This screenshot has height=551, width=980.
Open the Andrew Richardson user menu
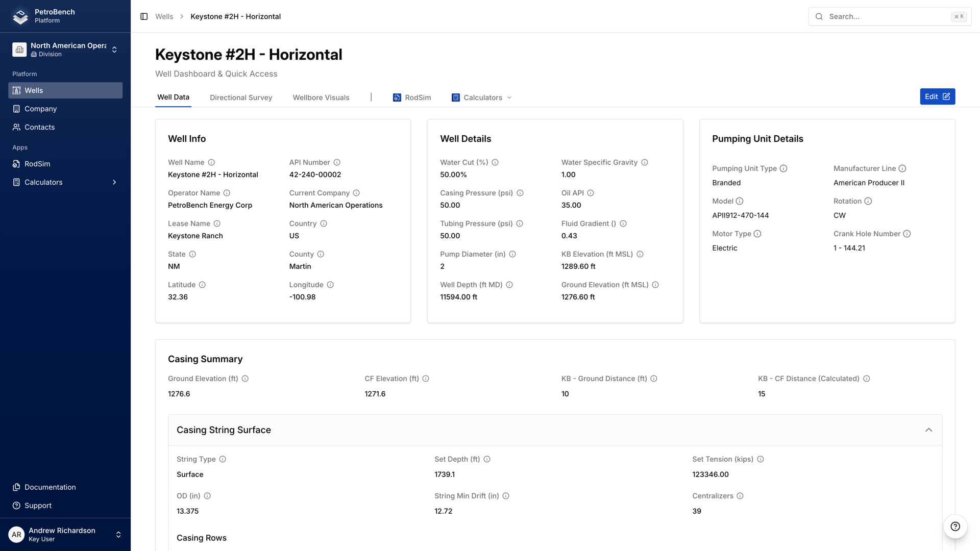point(65,535)
